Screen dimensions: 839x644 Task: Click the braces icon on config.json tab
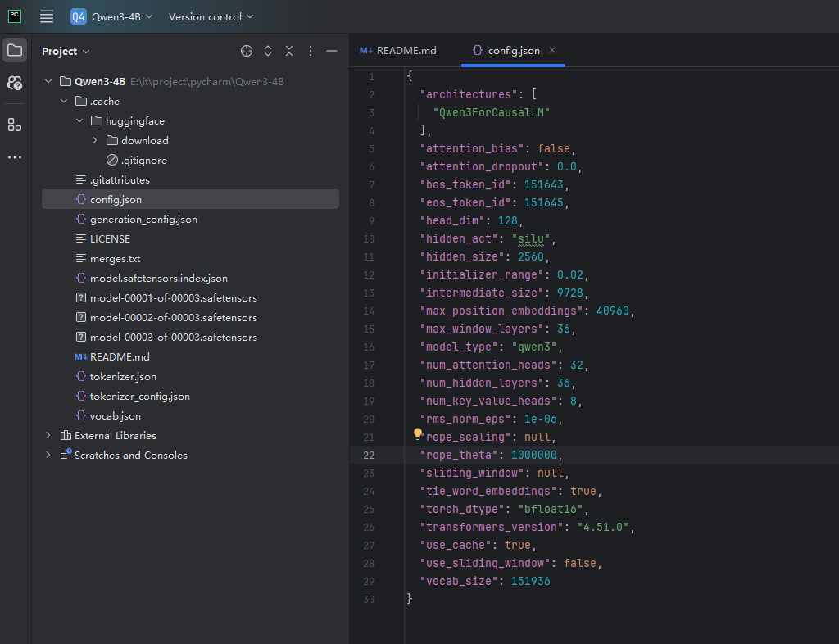[x=478, y=50]
